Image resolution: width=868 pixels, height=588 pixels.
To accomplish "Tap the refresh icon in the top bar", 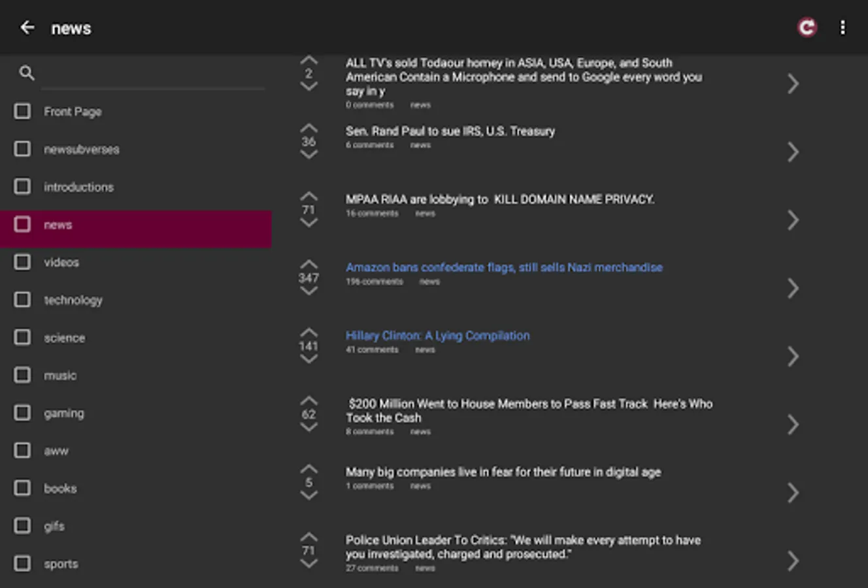I will point(807,27).
